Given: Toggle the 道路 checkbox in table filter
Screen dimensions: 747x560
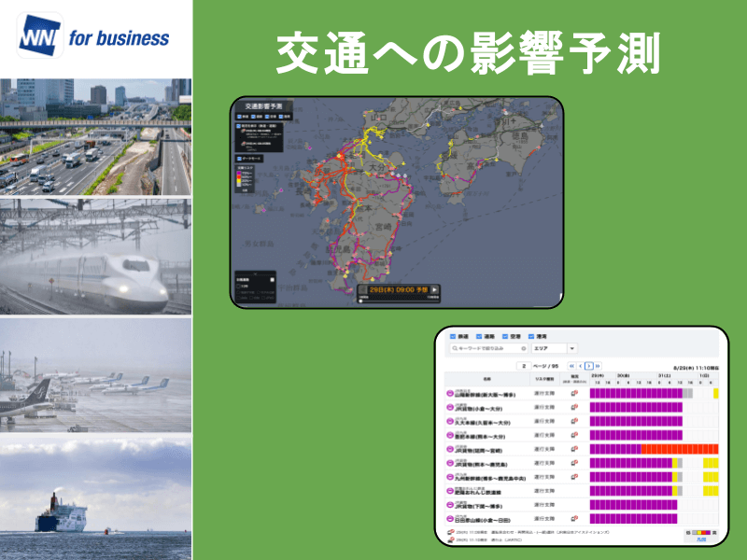Looking at the screenshot, I should pos(480,335).
